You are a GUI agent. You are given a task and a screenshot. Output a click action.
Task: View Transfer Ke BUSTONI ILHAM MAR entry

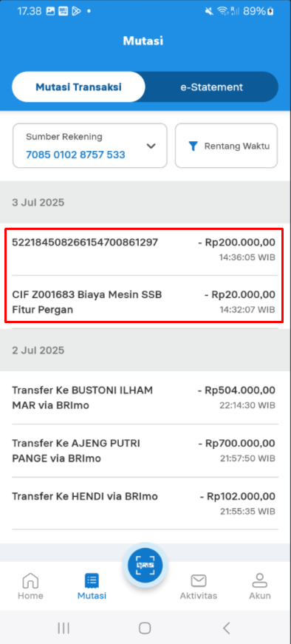143,398
